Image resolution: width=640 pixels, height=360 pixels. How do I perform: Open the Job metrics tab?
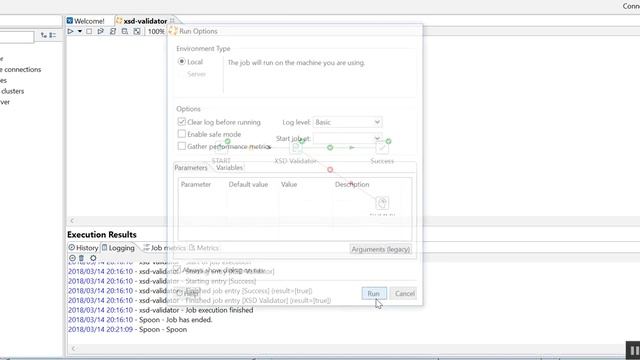pyautogui.click(x=164, y=248)
